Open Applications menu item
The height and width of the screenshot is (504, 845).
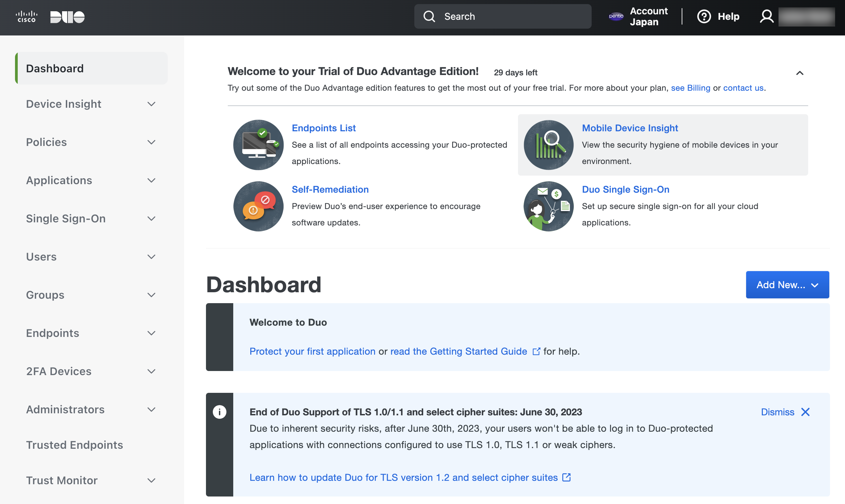coord(59,180)
